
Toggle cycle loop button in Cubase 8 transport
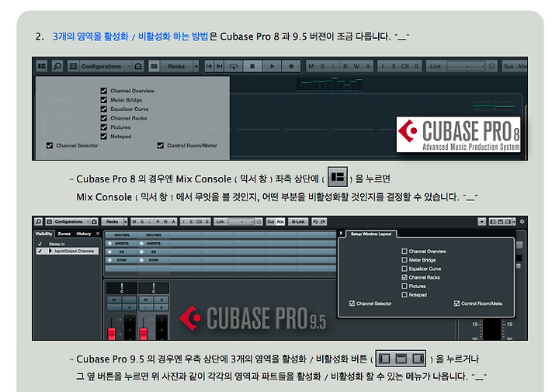pyautogui.click(x=234, y=66)
